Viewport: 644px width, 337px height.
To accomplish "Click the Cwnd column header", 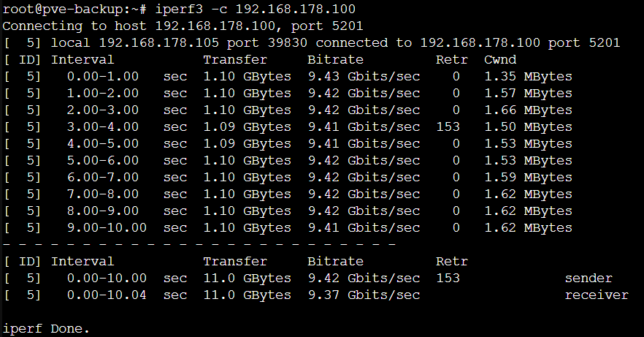I will pyautogui.click(x=500, y=60).
